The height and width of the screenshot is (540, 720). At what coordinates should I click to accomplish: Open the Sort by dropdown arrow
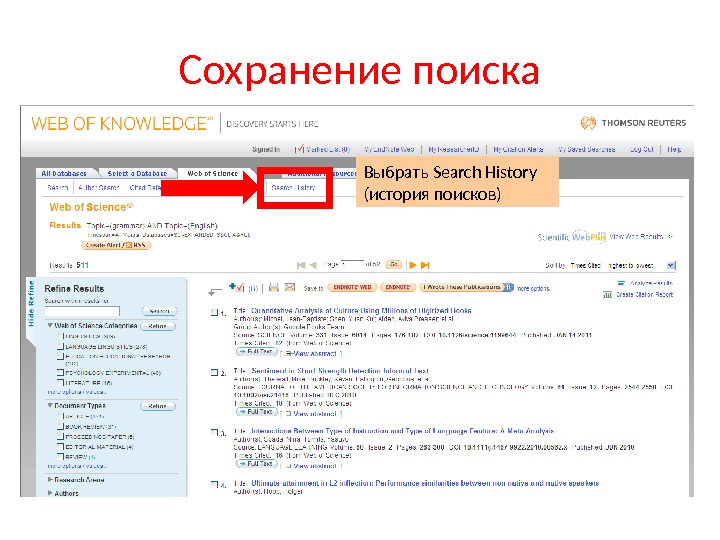click(671, 265)
